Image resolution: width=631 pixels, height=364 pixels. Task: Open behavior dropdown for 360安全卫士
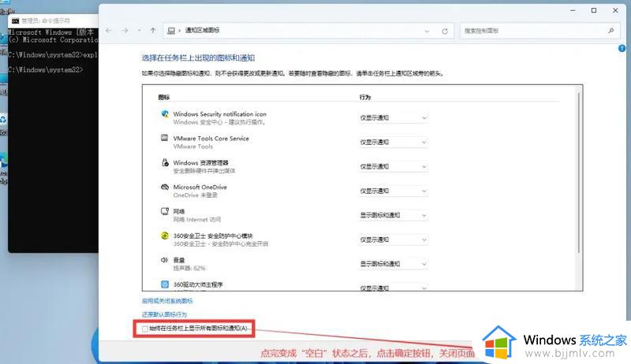click(393, 240)
